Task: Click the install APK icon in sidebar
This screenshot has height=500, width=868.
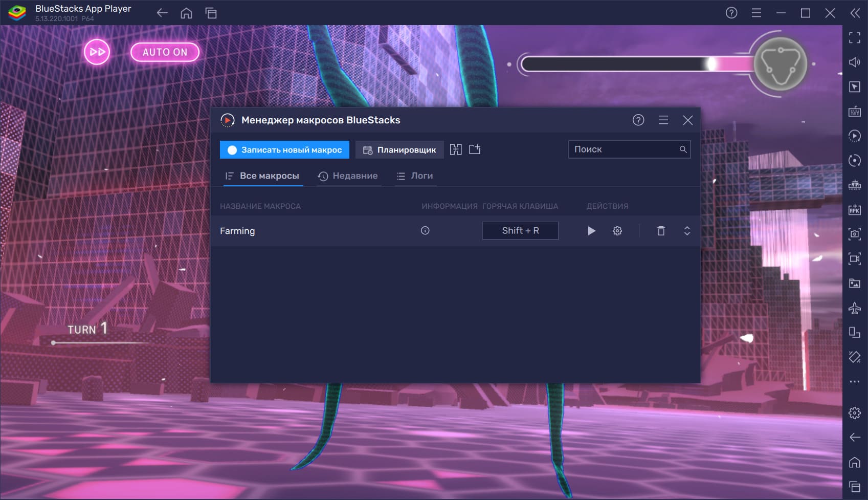Action: click(855, 209)
